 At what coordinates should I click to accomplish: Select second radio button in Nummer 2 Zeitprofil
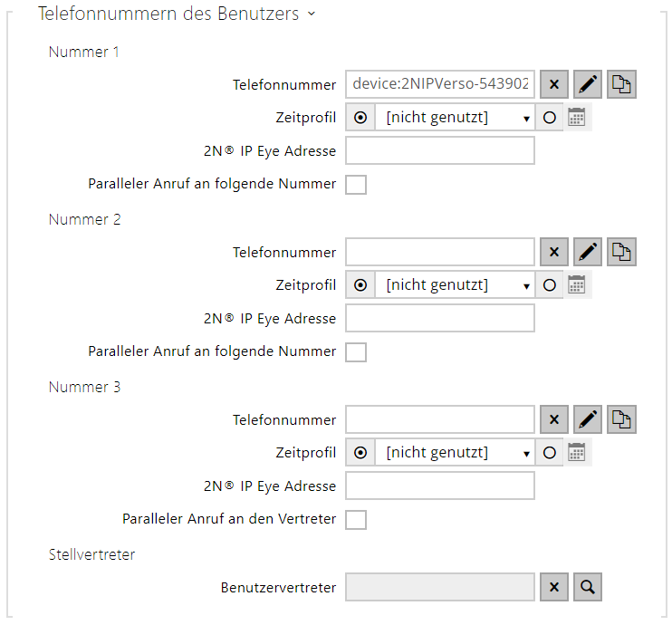coord(549,285)
